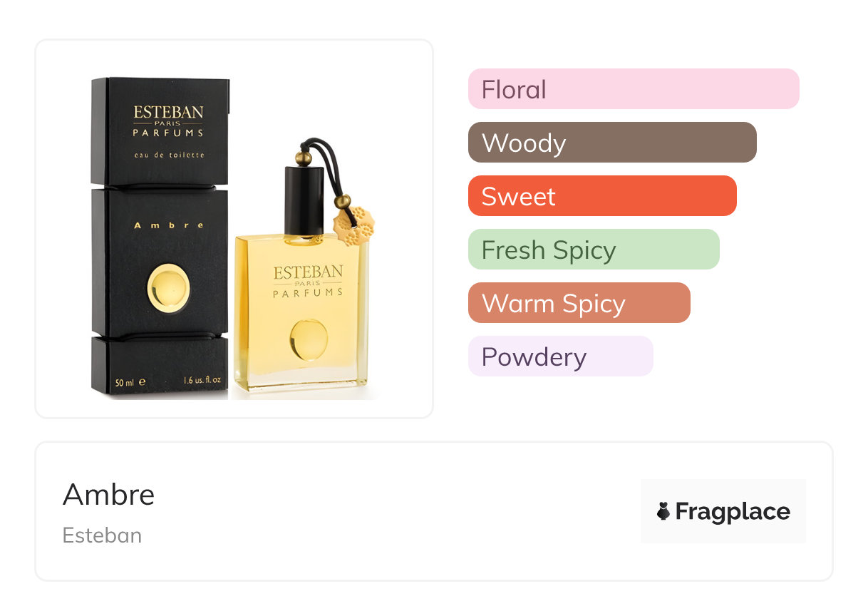
Task: Click the gold circle emblem on the black box
Action: (x=169, y=288)
